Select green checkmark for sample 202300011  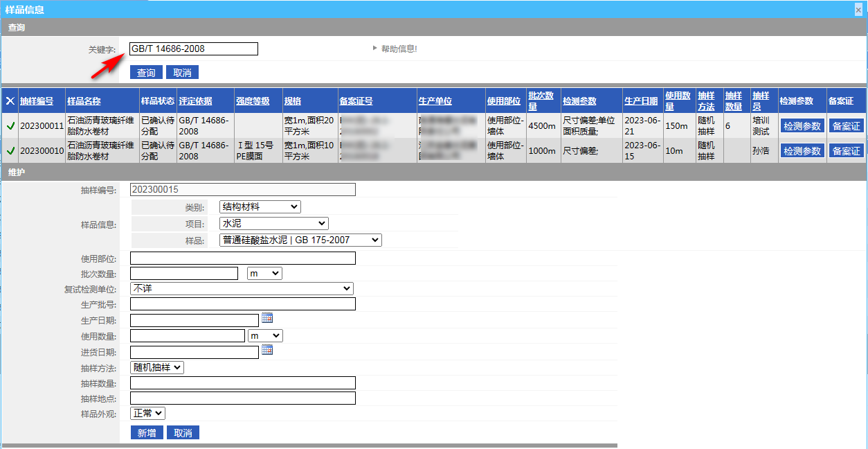(10, 126)
